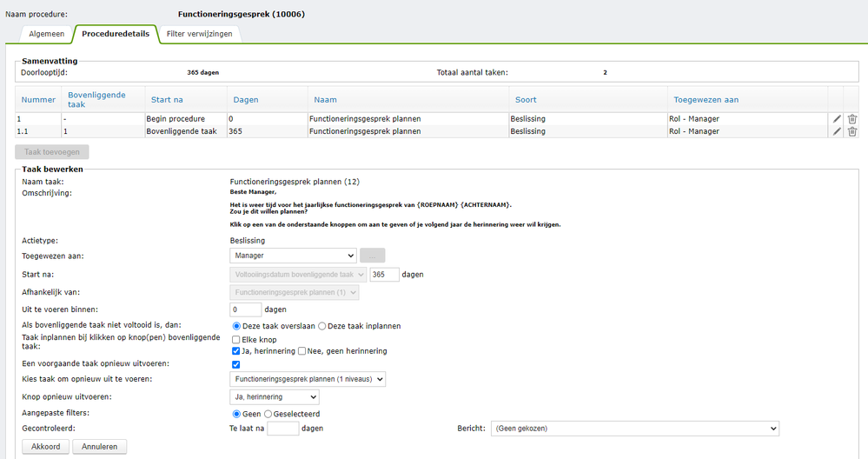Click the procedure title 'Functioneringsgesprek (10006)'

coord(242,15)
